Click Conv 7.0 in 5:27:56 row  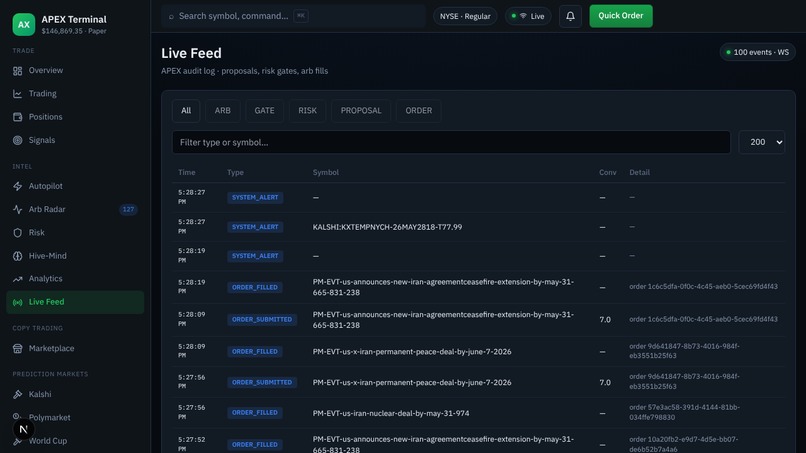tap(605, 382)
